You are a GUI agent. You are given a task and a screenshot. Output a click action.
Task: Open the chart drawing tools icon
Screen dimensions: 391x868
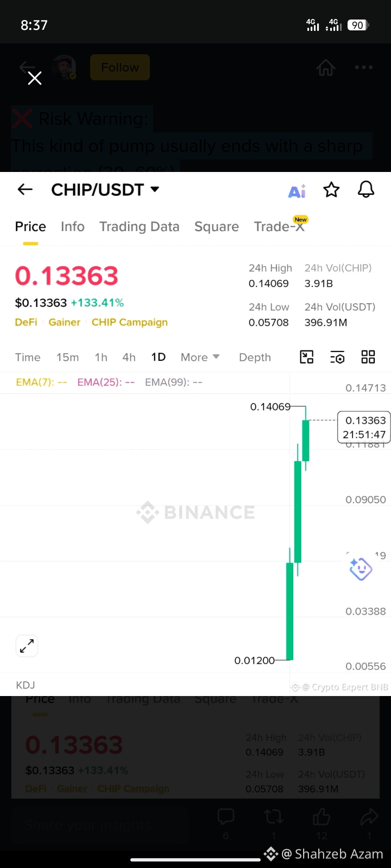click(x=307, y=357)
